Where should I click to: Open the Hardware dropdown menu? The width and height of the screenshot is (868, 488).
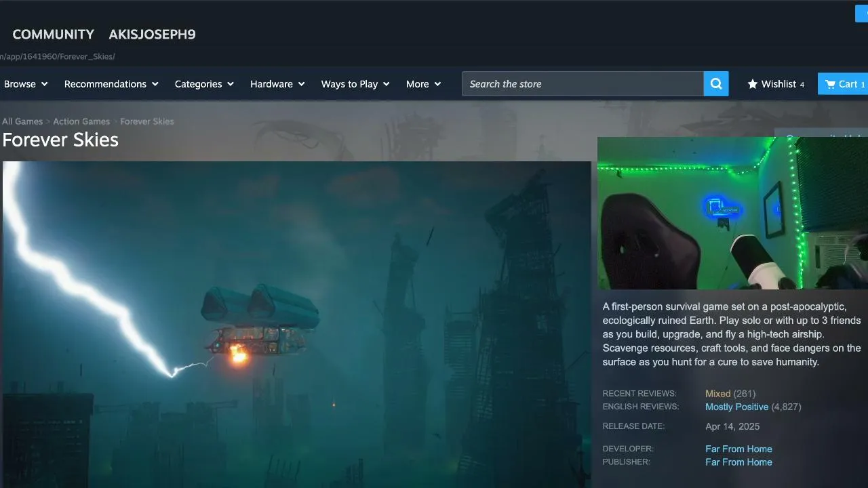pos(277,84)
